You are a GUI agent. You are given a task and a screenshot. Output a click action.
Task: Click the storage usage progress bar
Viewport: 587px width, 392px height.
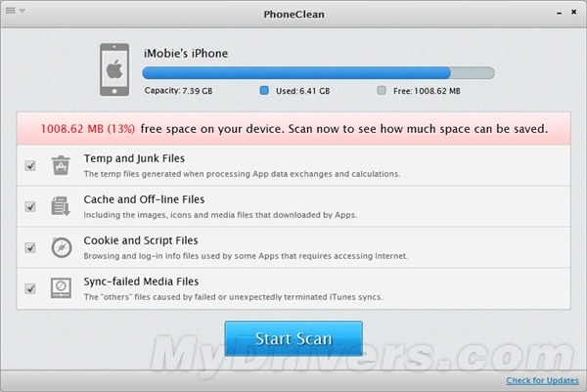coord(319,73)
